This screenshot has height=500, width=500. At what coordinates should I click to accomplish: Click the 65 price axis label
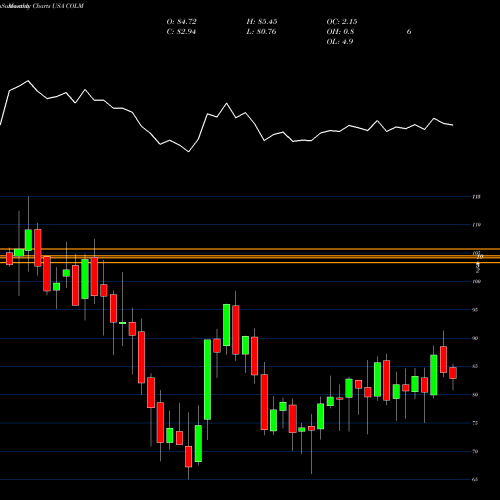point(475,479)
